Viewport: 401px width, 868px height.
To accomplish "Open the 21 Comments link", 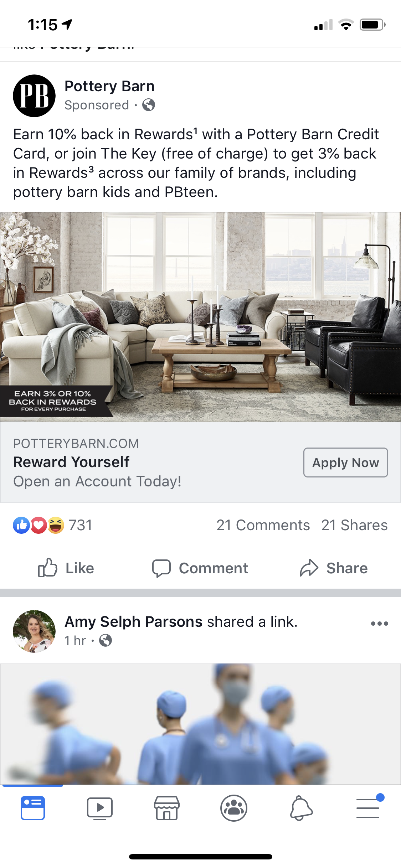I will [263, 525].
